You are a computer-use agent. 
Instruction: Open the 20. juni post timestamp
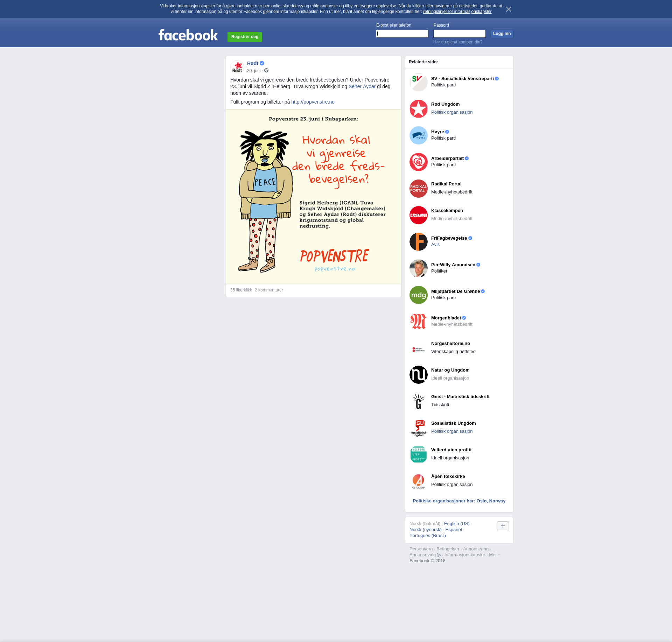coord(254,71)
